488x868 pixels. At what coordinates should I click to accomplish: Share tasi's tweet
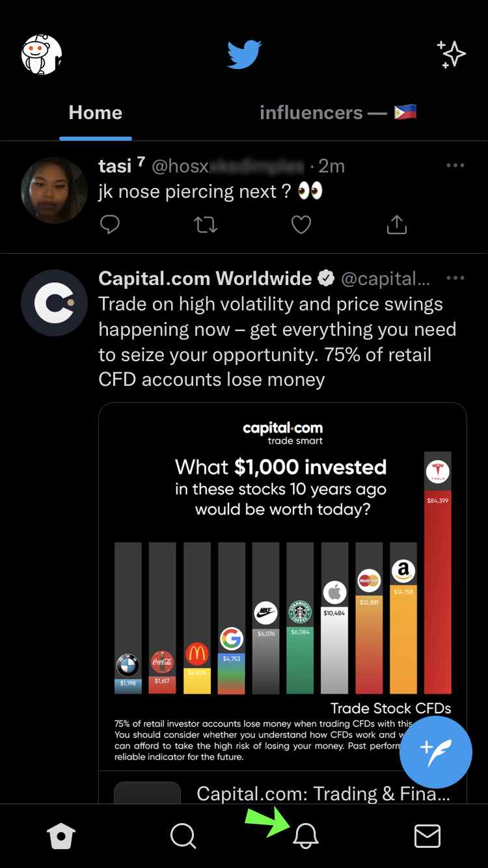tap(396, 225)
